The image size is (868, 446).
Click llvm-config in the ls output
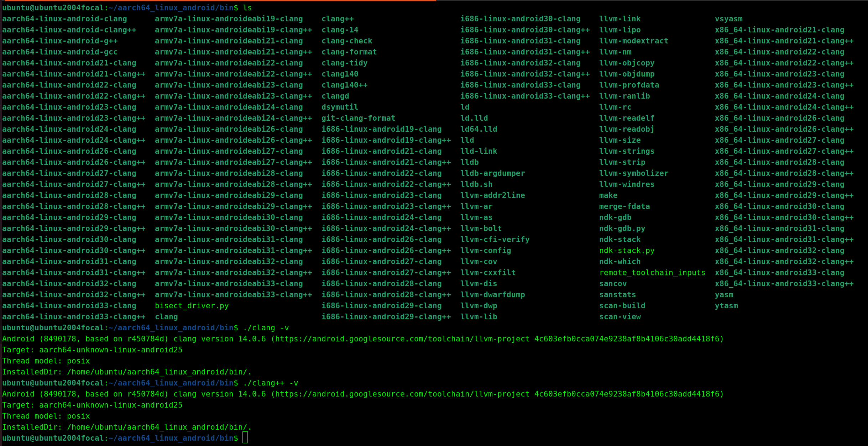point(486,251)
